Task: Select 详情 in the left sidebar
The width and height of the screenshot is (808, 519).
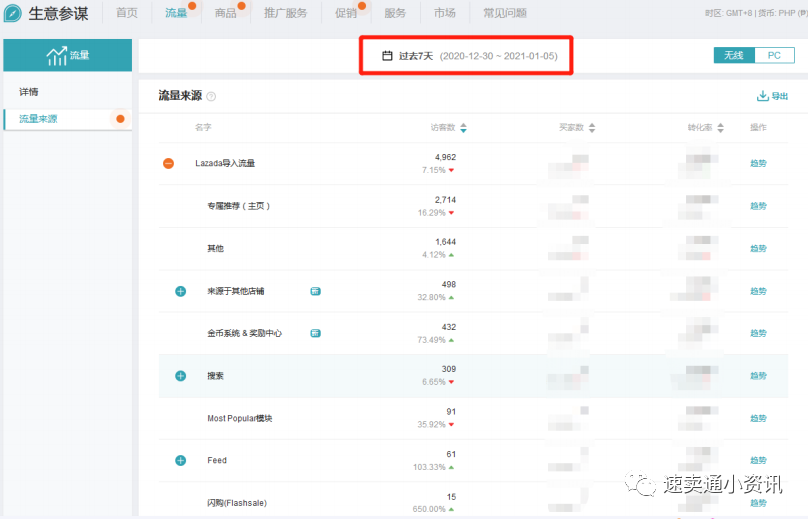Action: tap(29, 92)
